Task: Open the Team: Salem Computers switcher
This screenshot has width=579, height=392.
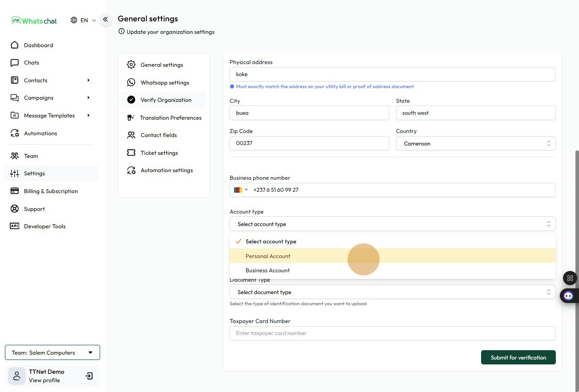Action: click(53, 353)
